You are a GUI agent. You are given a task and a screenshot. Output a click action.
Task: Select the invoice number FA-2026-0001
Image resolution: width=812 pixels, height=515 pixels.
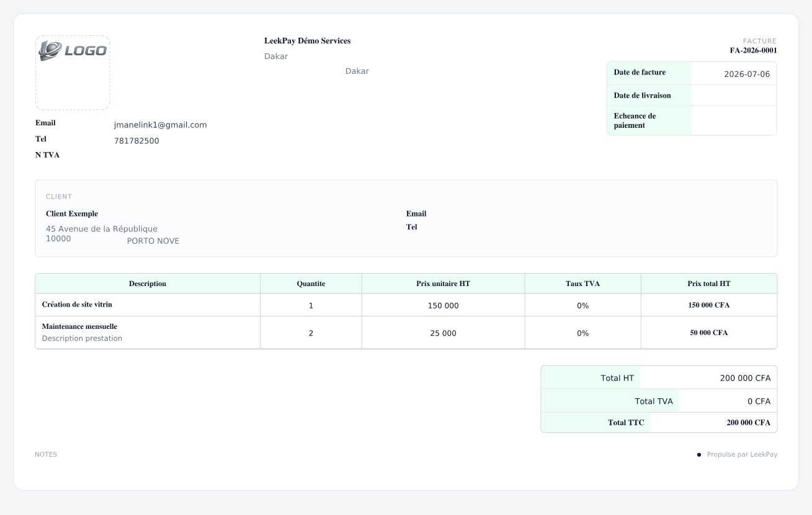pyautogui.click(x=753, y=51)
